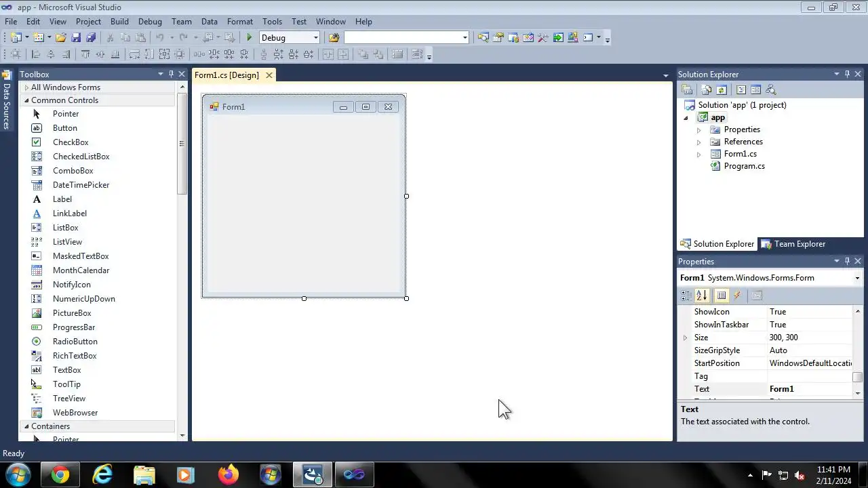Open Firefox from the taskbar
Image resolution: width=868 pixels, height=488 pixels.
[229, 475]
